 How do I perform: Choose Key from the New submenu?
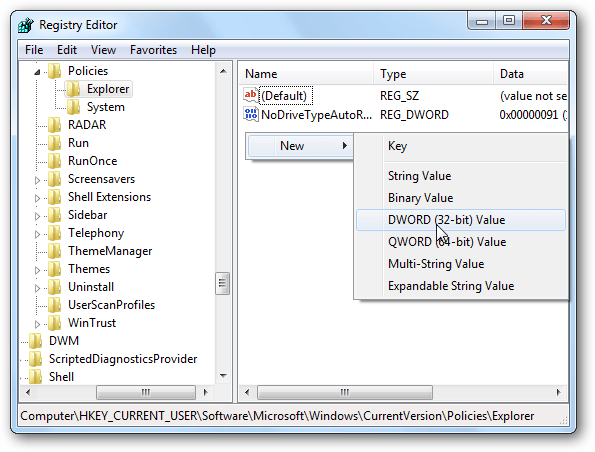pos(461,146)
